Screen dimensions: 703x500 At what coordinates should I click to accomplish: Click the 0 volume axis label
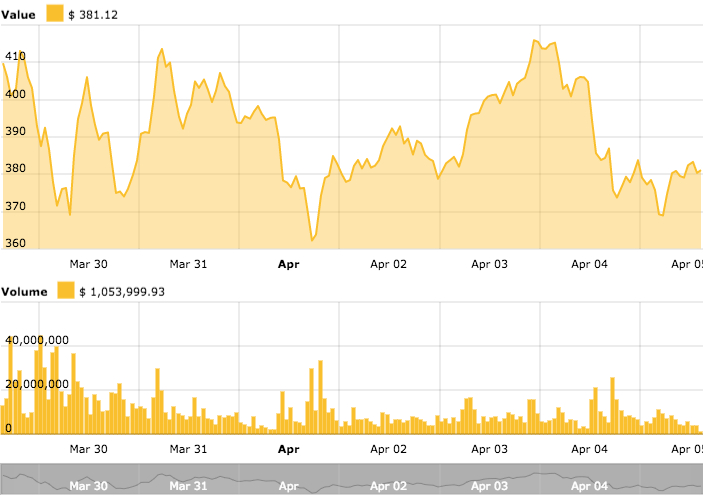click(x=9, y=428)
